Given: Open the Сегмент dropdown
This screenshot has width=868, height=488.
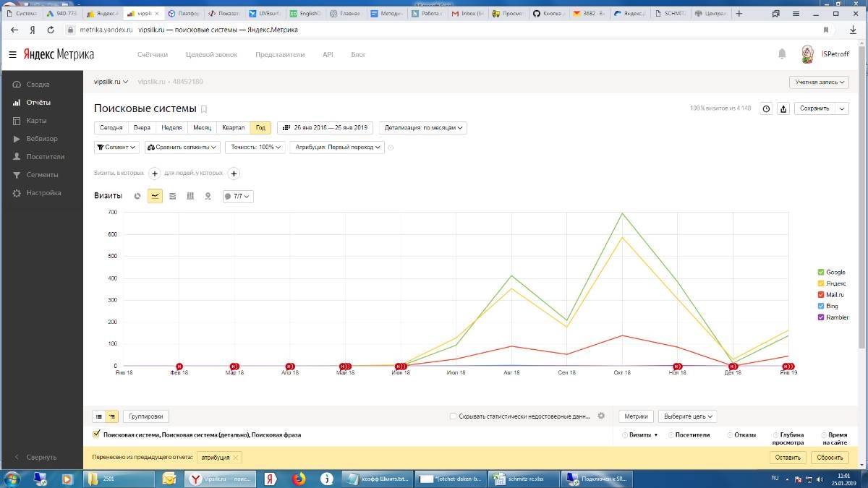Looking at the screenshot, I should coord(116,147).
